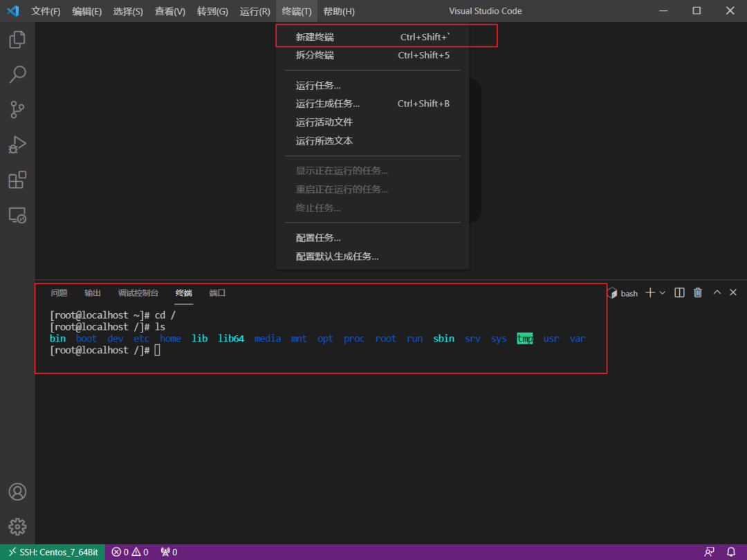Close the open 终端(T) menu

tap(296, 12)
